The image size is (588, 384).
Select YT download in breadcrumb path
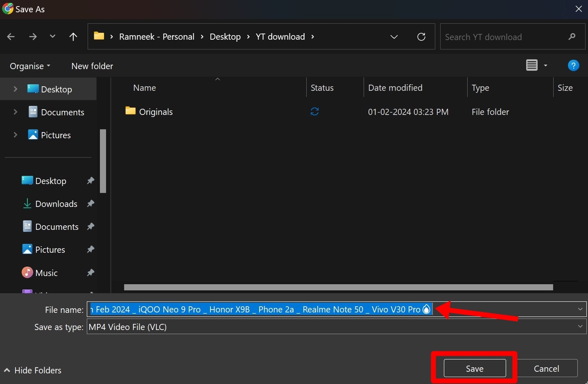click(x=280, y=37)
